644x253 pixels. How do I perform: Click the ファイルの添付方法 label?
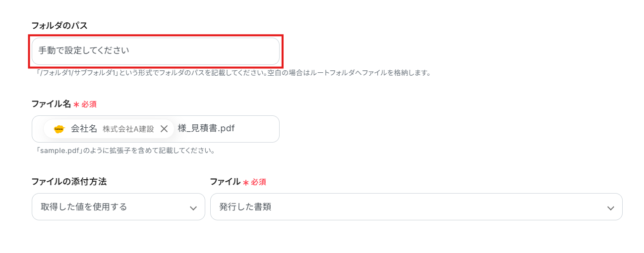[x=69, y=182]
